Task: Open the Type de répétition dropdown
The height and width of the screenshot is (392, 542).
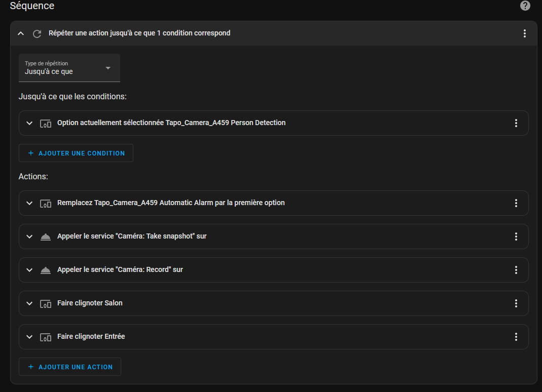Action: point(69,68)
